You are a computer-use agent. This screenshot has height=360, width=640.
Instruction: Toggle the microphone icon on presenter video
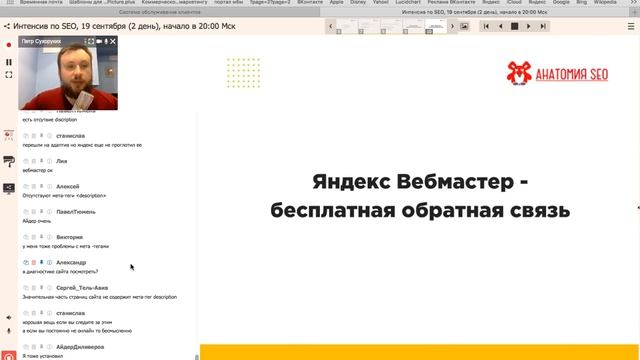pos(106,41)
